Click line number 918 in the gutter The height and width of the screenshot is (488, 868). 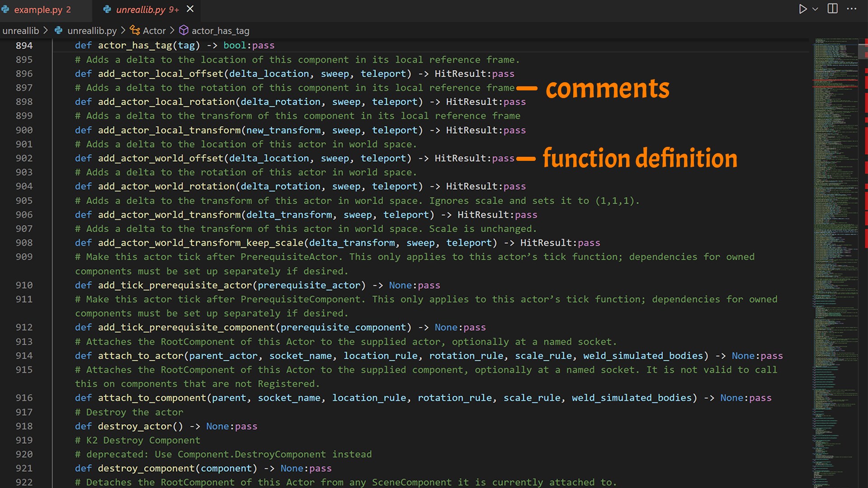point(24,426)
